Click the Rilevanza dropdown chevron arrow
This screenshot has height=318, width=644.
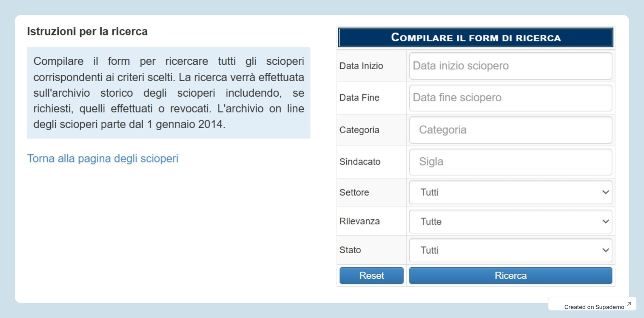coord(605,221)
